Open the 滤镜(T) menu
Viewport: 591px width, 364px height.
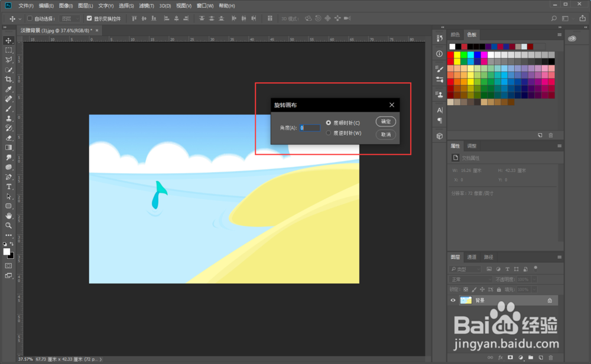coord(146,6)
